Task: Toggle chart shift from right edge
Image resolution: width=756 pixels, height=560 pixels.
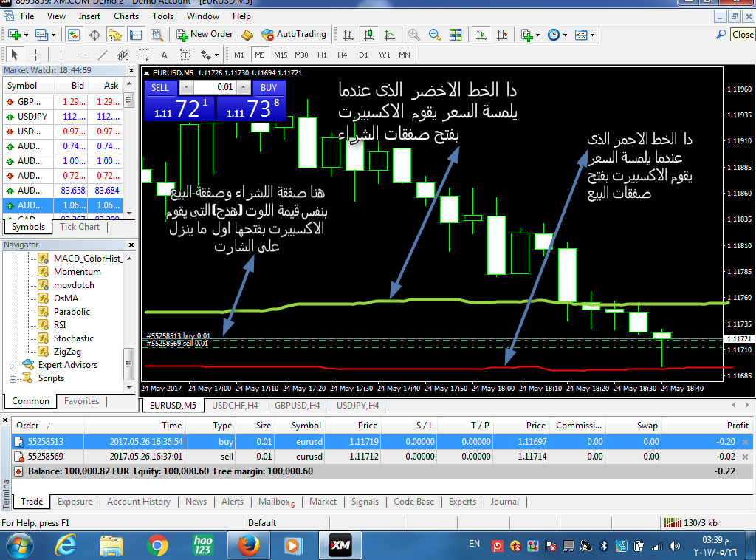Action: 502,35
